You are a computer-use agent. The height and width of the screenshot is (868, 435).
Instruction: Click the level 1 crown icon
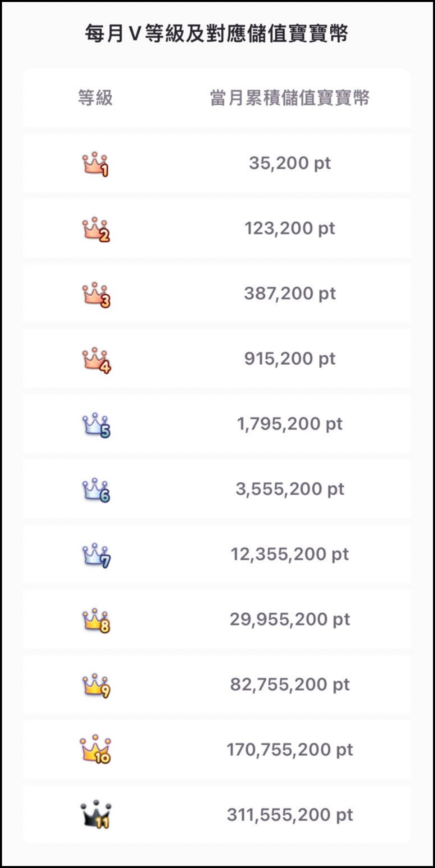coord(95,164)
